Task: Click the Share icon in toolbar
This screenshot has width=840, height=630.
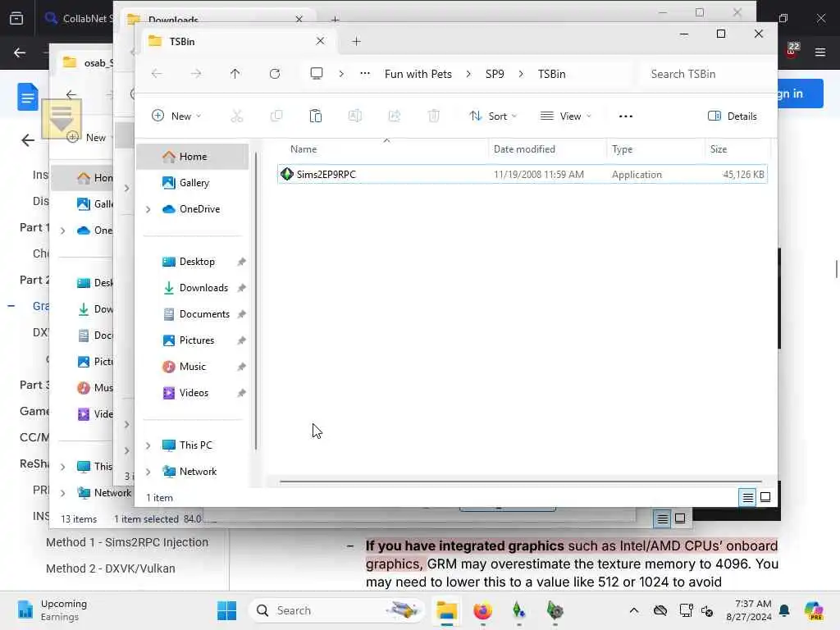Action: [395, 116]
